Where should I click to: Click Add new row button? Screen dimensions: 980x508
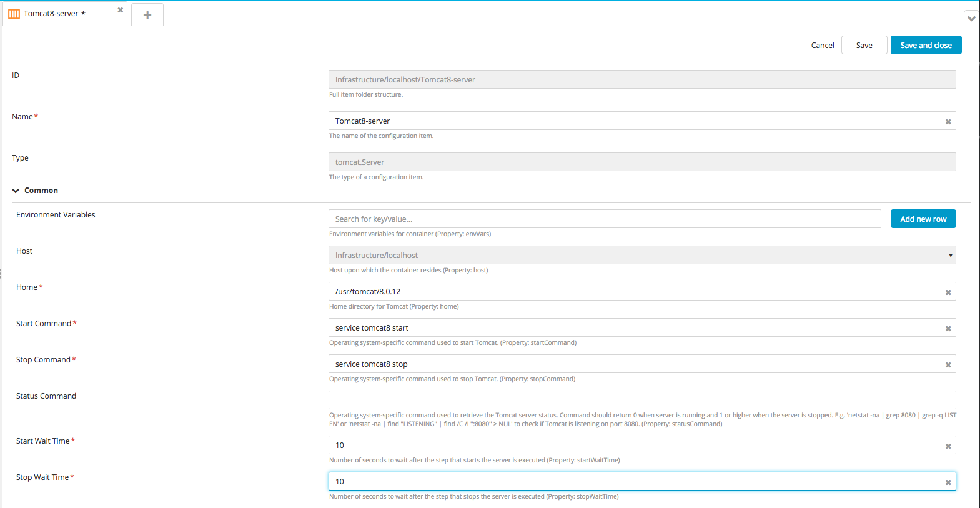click(x=923, y=219)
